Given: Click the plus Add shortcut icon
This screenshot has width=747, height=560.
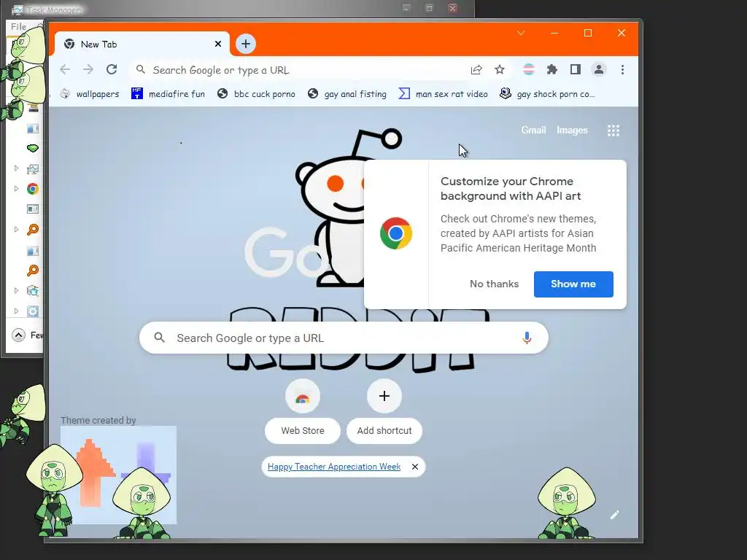Looking at the screenshot, I should (384, 396).
